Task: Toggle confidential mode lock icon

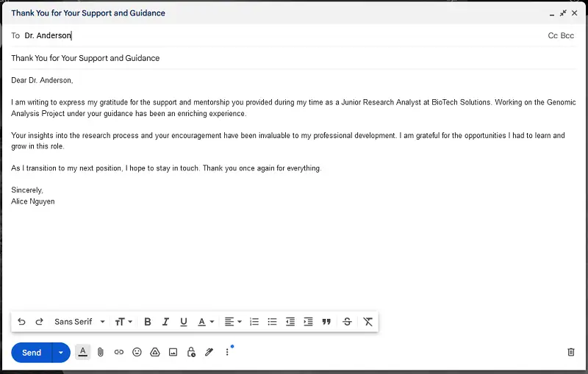Action: point(191,352)
